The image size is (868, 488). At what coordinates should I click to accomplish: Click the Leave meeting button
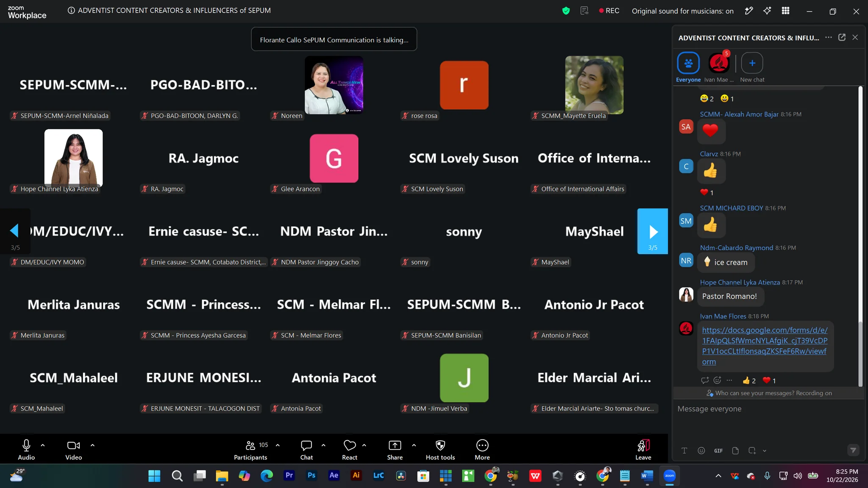(643, 449)
